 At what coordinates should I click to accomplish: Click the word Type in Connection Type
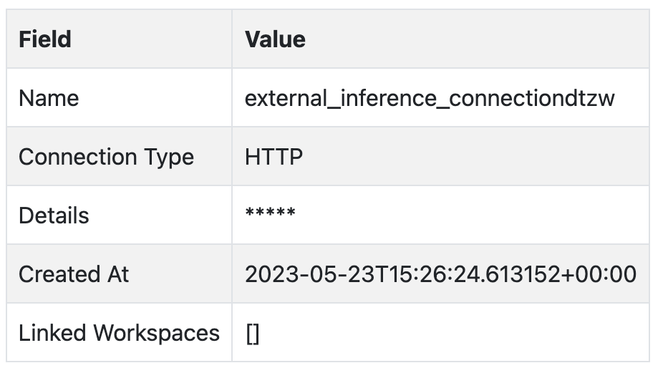169,157
